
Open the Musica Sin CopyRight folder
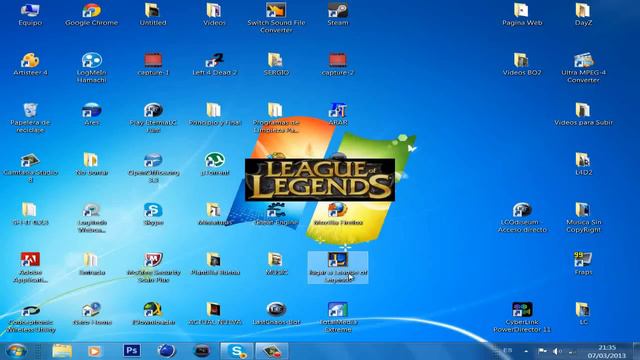click(583, 218)
